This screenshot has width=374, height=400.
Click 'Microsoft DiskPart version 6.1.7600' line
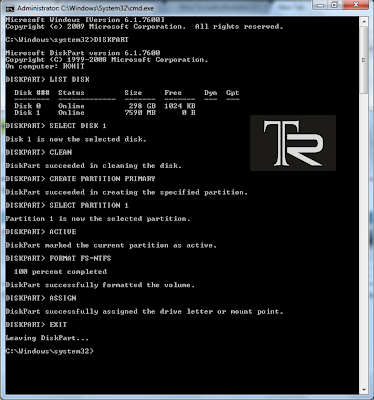coord(83,53)
